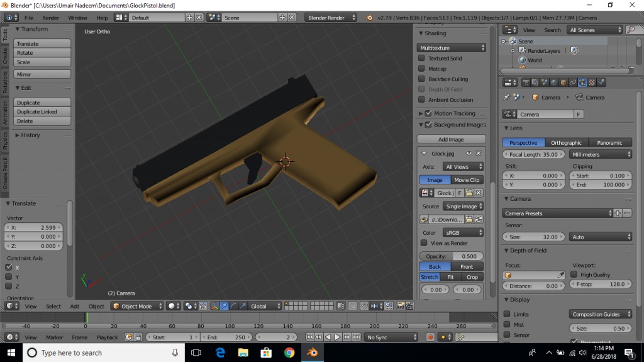The image size is (644, 362).
Task: Click the outliner search magnifier icon
Action: [631, 30]
